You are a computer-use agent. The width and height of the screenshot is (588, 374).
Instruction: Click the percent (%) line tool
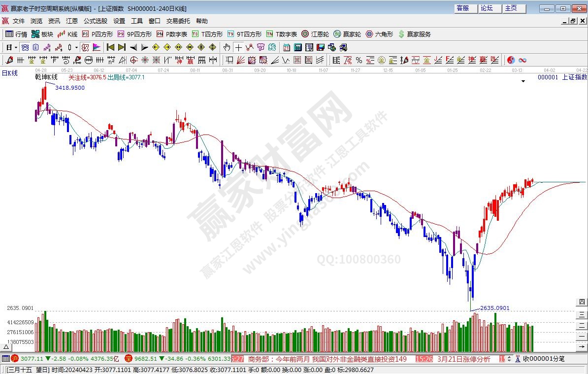[x=359, y=60]
